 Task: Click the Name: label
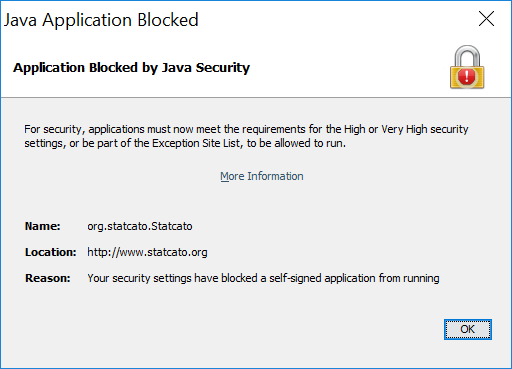[42, 226]
